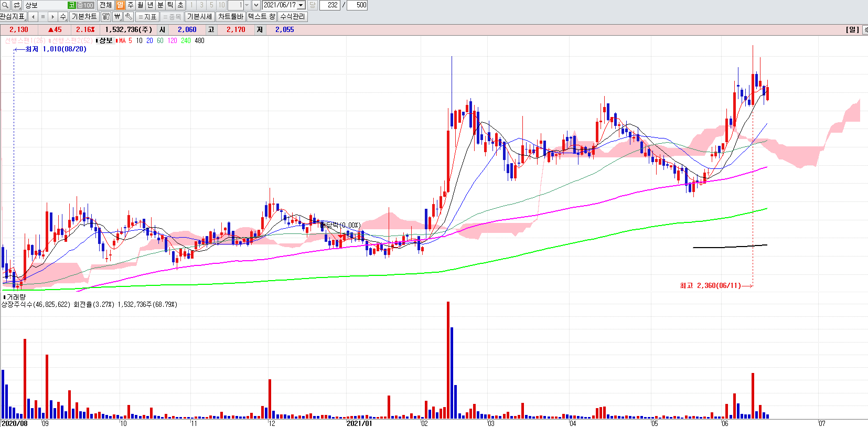Expand the chevron dropdown next to interval
Image resolution: width=868 pixels, height=427 pixels.
point(256,5)
